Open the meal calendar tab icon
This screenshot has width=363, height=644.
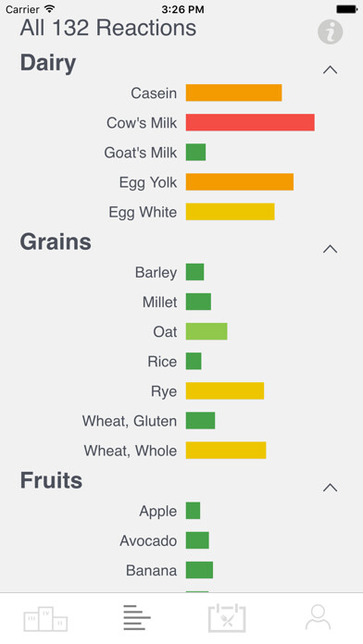[x=227, y=618]
